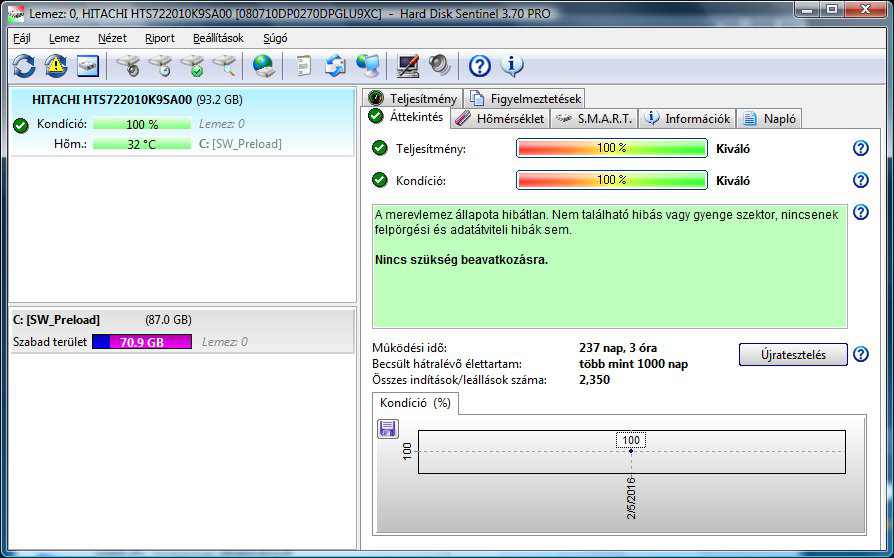Open the Riport menu
Image resolution: width=894 pixels, height=558 pixels.
coord(160,38)
